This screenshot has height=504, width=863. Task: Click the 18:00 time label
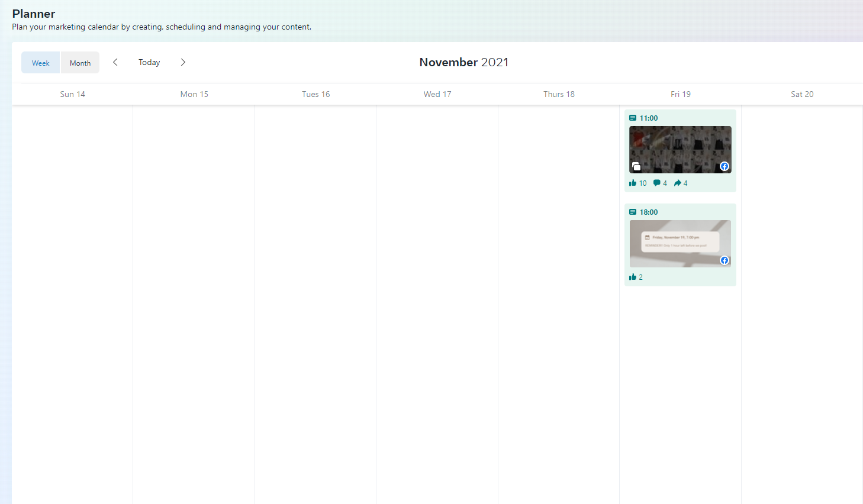tap(649, 212)
